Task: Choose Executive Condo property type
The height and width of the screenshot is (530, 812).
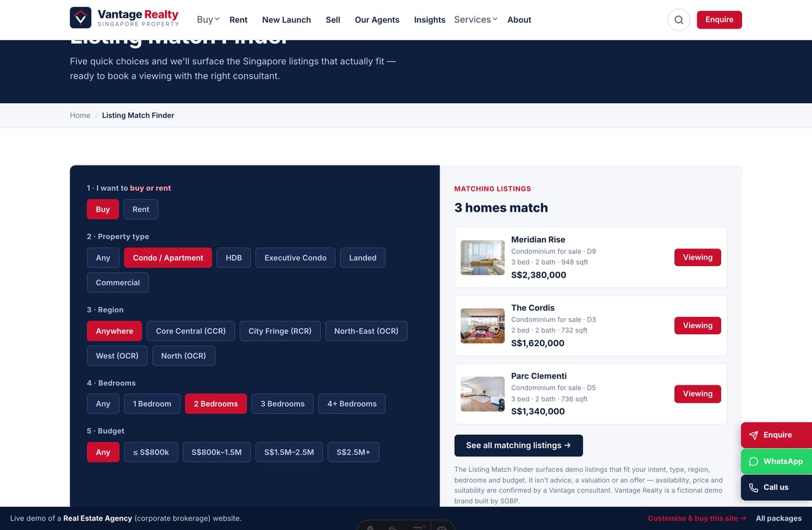Action: coord(296,258)
